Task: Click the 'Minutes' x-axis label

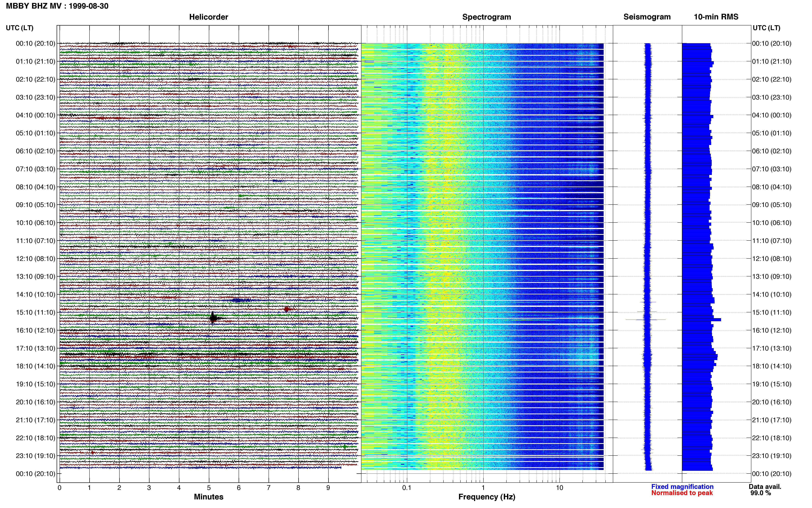Action: [x=209, y=497]
